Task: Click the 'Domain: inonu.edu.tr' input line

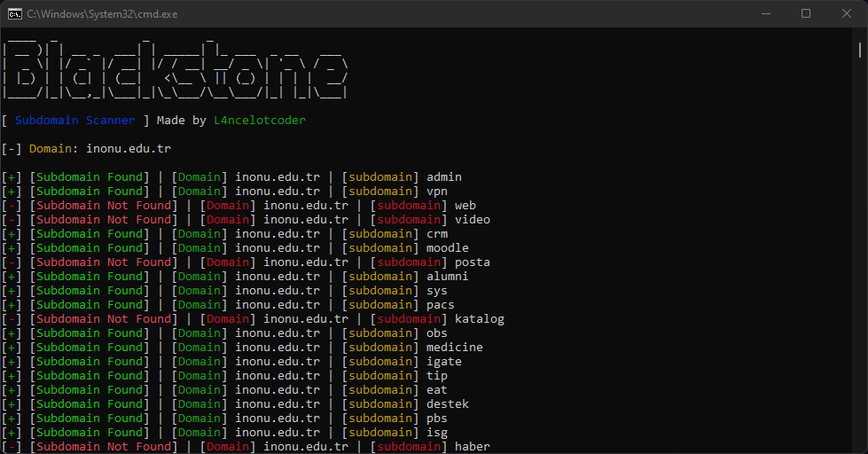Action: pos(86,148)
